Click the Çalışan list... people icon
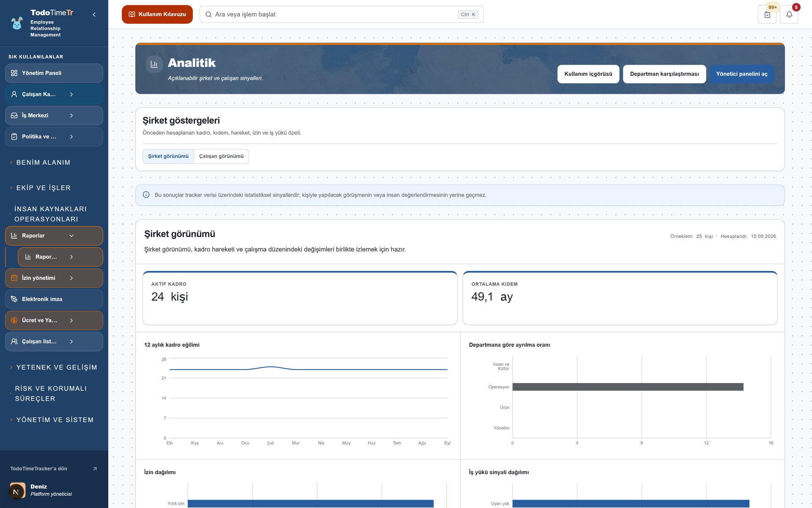This screenshot has height=508, width=812. [x=14, y=342]
